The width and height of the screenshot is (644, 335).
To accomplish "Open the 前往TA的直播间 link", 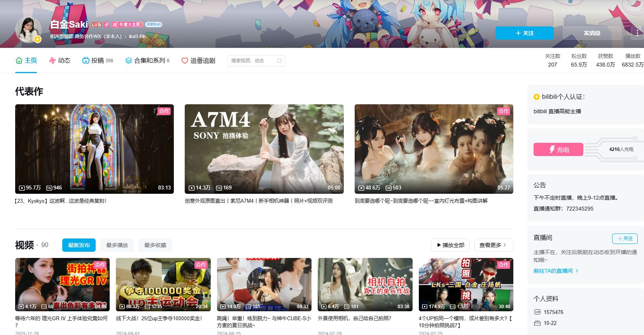I will pyautogui.click(x=556, y=271).
